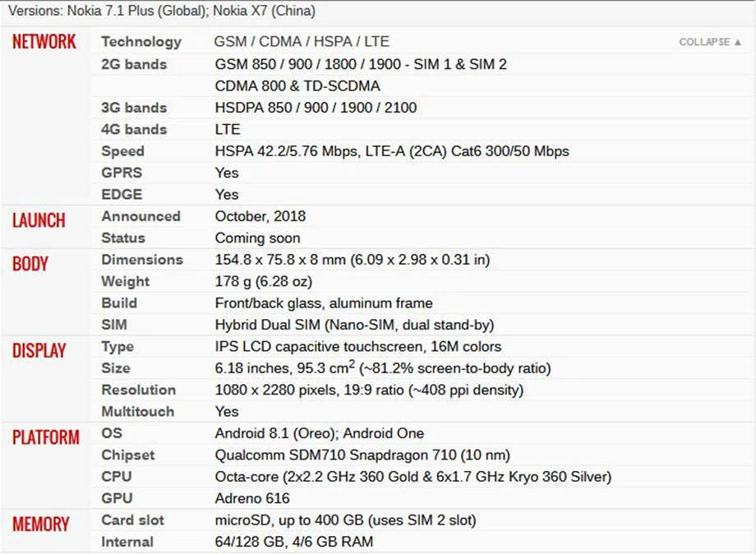Select the Versions line at top
Viewport: 756px width, 555px height.
[162, 11]
